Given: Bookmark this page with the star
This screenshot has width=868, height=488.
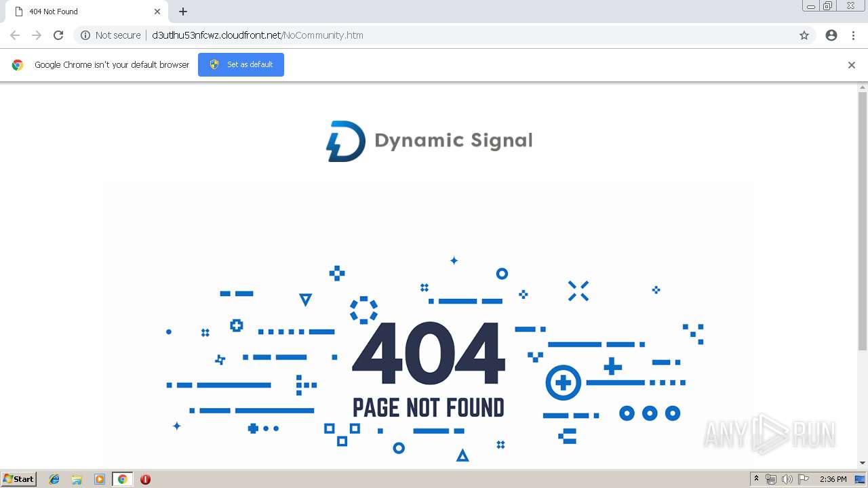Looking at the screenshot, I should (804, 35).
